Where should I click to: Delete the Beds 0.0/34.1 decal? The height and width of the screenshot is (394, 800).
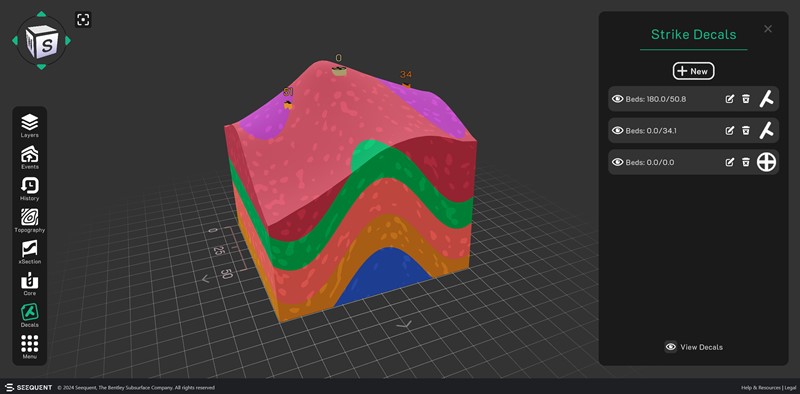point(746,131)
